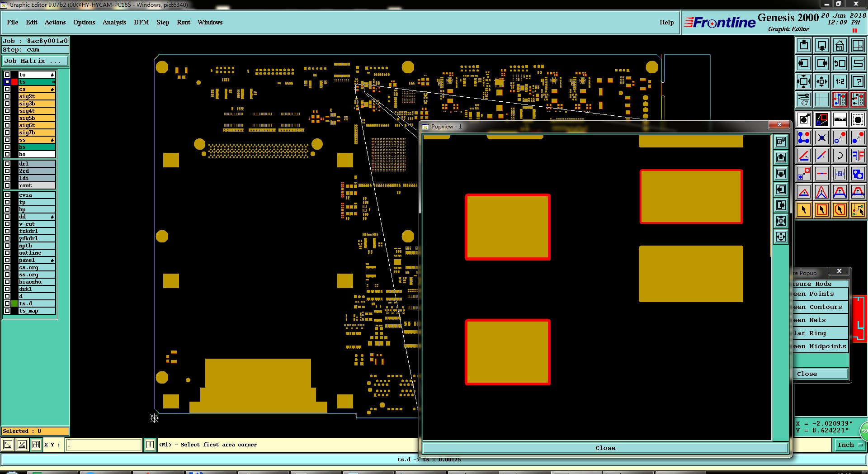Open the graphic control wrench and palette icon
This screenshot has width=868, height=474.
pyautogui.click(x=804, y=100)
